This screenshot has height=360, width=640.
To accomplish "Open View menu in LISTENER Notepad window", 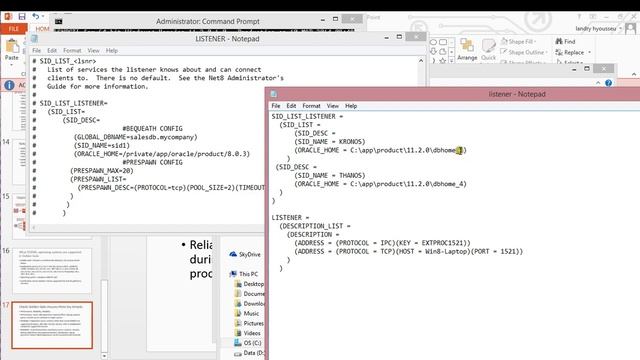I will coord(93,51).
